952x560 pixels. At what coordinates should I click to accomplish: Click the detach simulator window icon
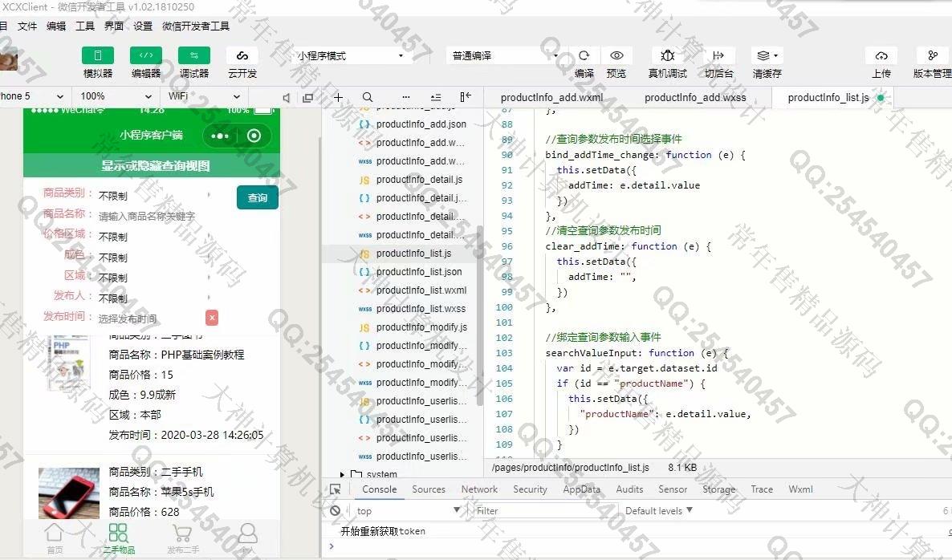tap(307, 98)
